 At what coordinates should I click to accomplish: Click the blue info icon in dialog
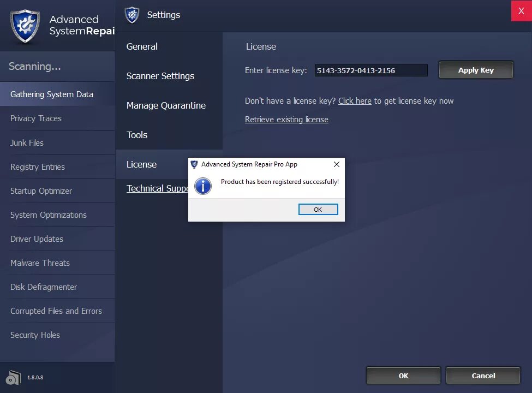[203, 186]
